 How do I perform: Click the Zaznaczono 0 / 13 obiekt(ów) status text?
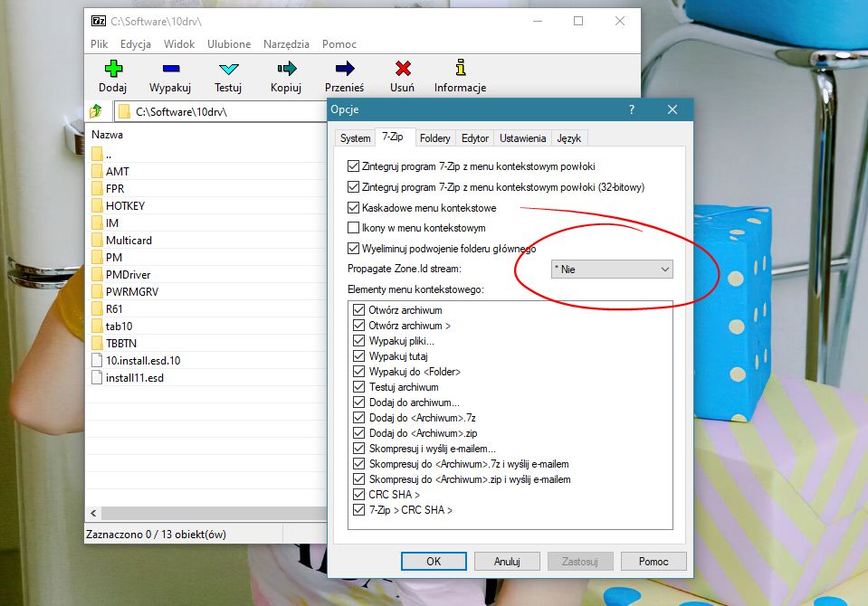[156, 534]
